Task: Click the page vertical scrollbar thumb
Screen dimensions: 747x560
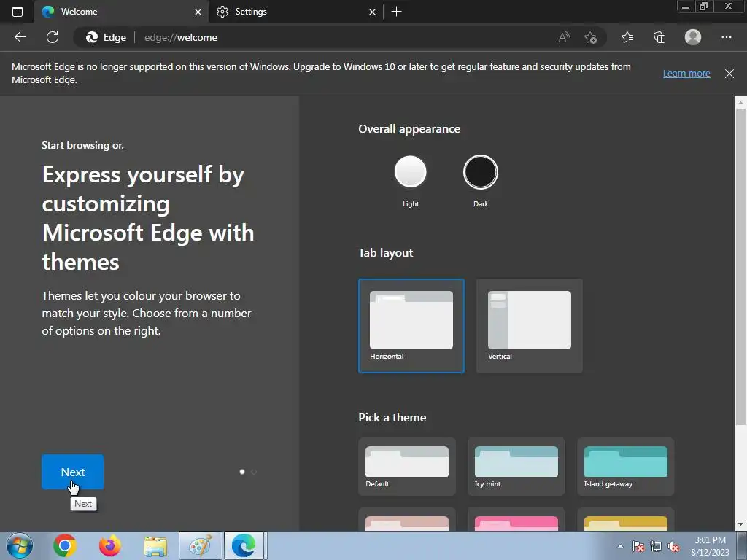Action: pos(740,267)
